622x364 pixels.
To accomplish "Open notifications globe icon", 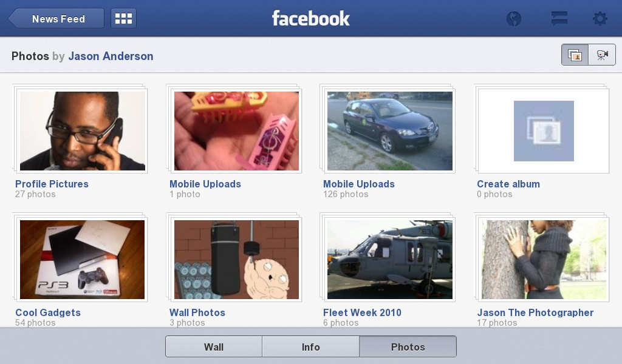I will [x=514, y=19].
